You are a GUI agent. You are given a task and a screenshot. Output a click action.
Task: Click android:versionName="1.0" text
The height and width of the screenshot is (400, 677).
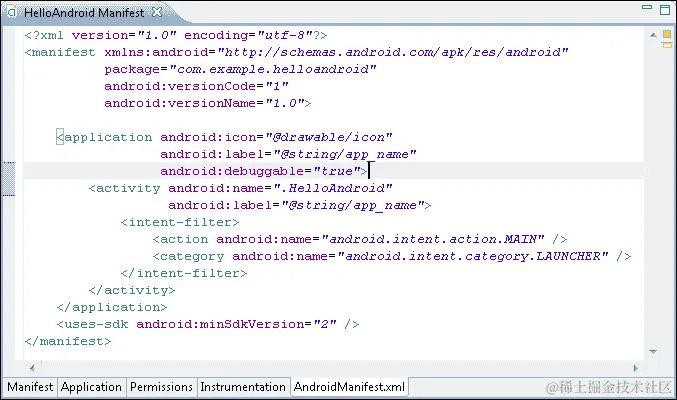(204, 103)
